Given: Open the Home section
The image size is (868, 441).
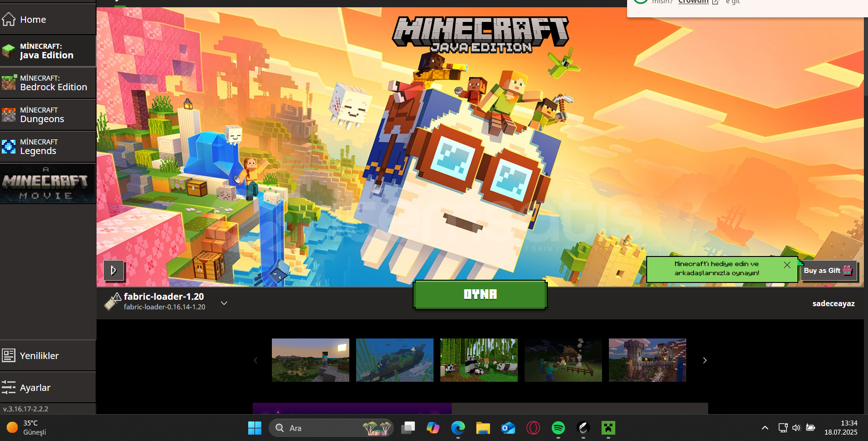Looking at the screenshot, I should point(48,20).
